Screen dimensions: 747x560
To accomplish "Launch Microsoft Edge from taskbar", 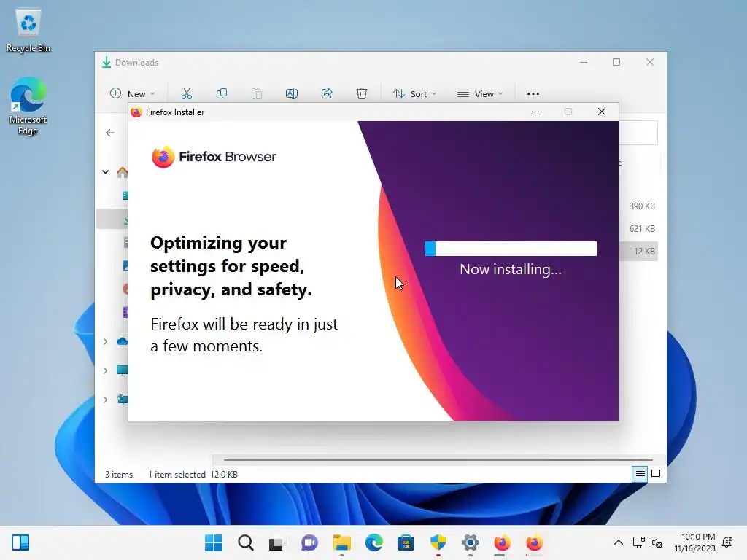I will pos(374,542).
